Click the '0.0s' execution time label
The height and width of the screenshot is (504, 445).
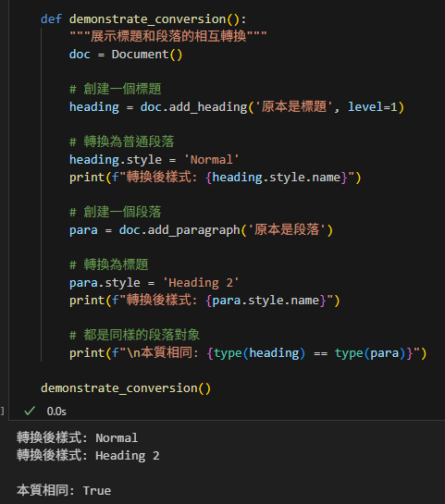tap(56, 412)
